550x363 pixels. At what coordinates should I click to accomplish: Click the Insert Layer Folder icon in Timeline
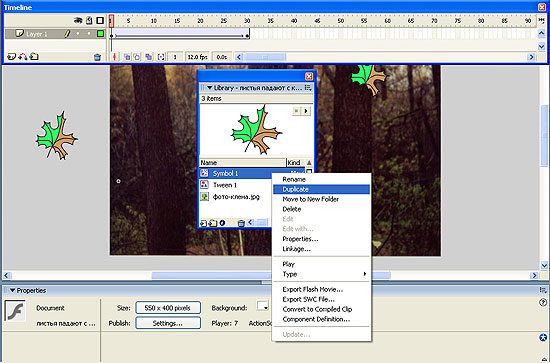pos(34,56)
